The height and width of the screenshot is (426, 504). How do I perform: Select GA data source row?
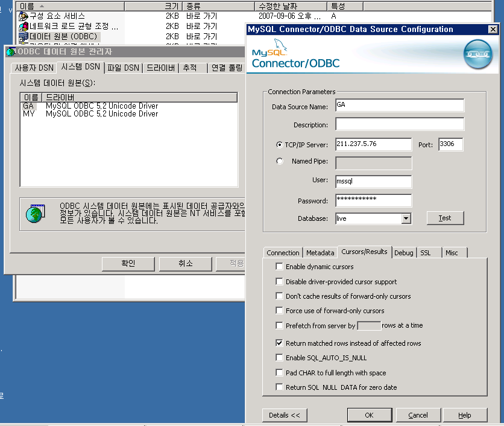point(129,106)
